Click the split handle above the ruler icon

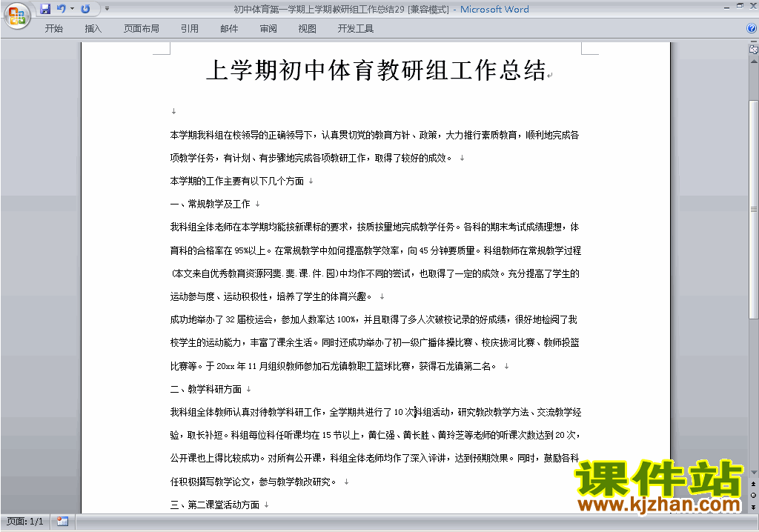pos(753,41)
